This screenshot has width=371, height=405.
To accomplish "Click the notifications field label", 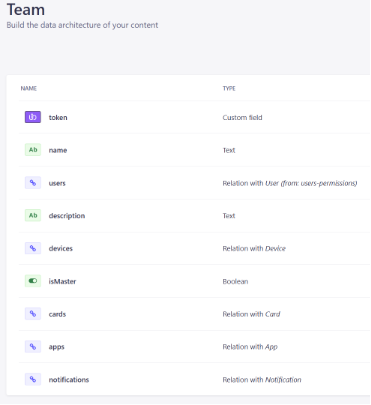I will [x=69, y=380].
